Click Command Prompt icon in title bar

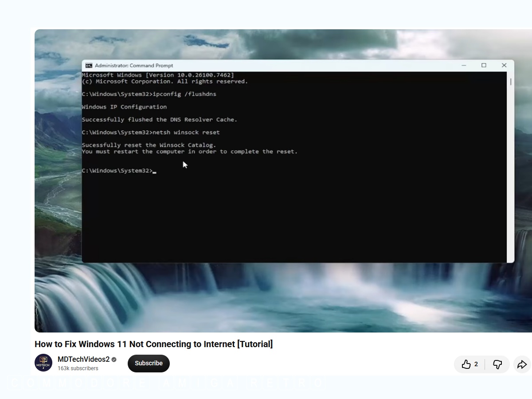[89, 65]
